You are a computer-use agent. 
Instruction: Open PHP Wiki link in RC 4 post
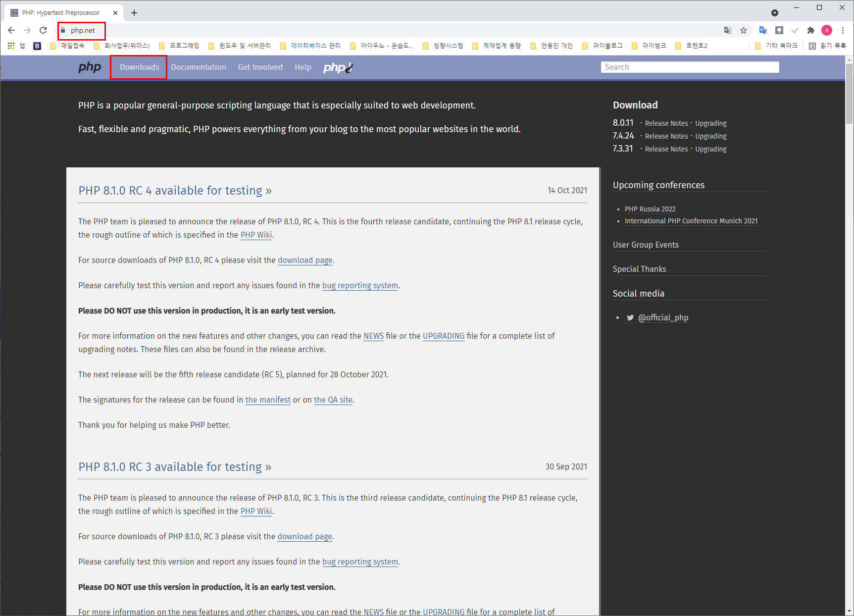(x=256, y=235)
